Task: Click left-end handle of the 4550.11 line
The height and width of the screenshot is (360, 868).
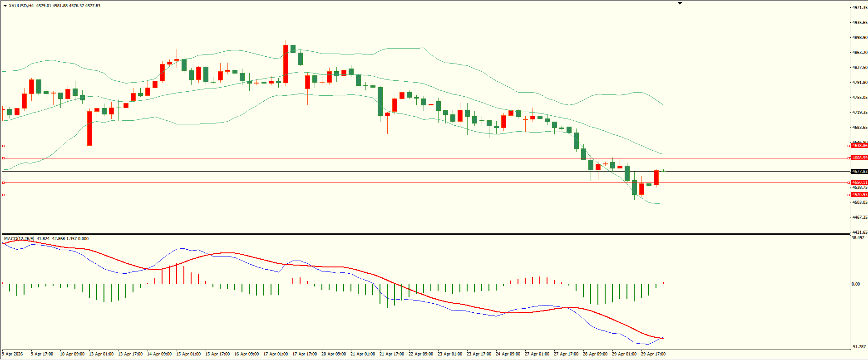Action: click(x=3, y=182)
